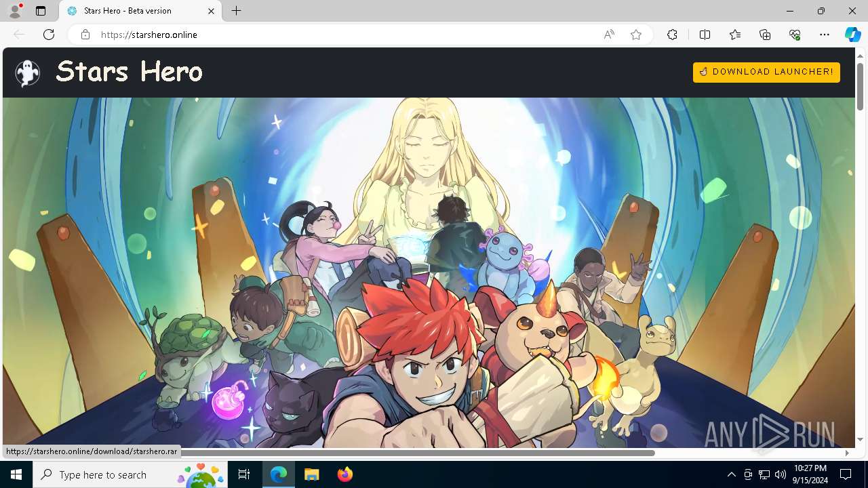Screen dimensions: 868x488
Task: Close the Stars Hero browser tab
Action: coord(211,11)
